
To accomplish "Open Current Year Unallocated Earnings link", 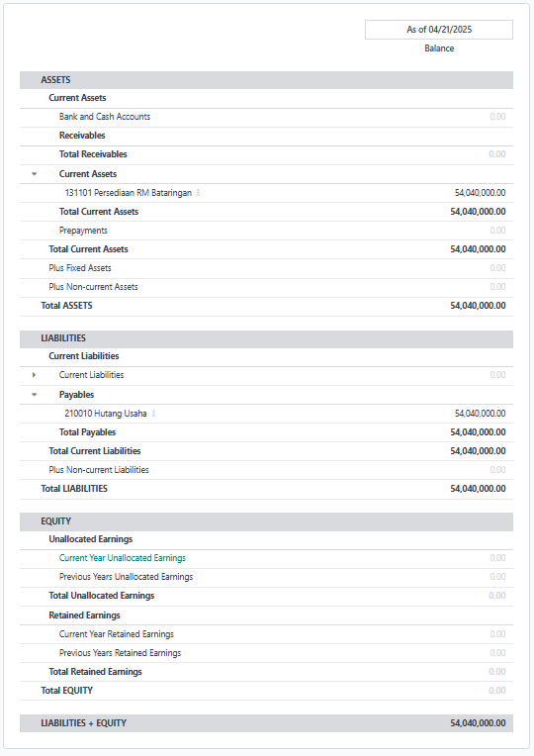I will [x=123, y=558].
